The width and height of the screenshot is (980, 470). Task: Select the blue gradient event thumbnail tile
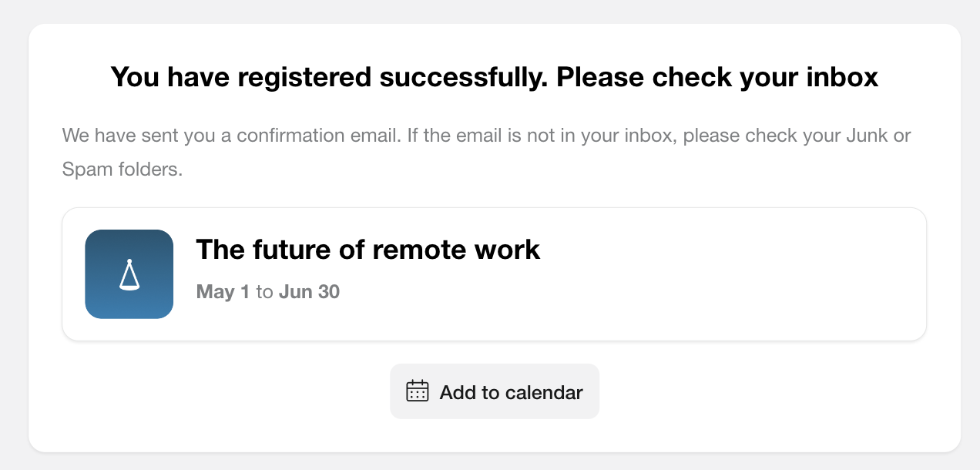[129, 274]
